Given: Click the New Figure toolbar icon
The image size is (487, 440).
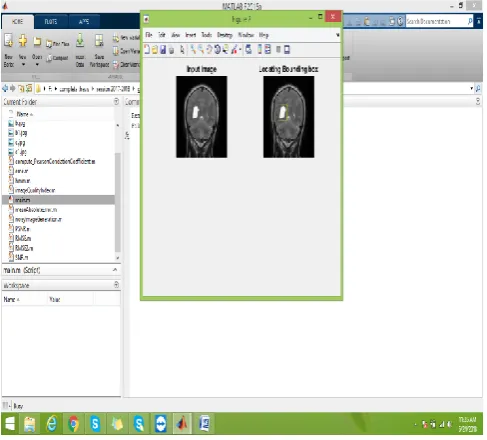Looking at the screenshot, I should [147, 50].
